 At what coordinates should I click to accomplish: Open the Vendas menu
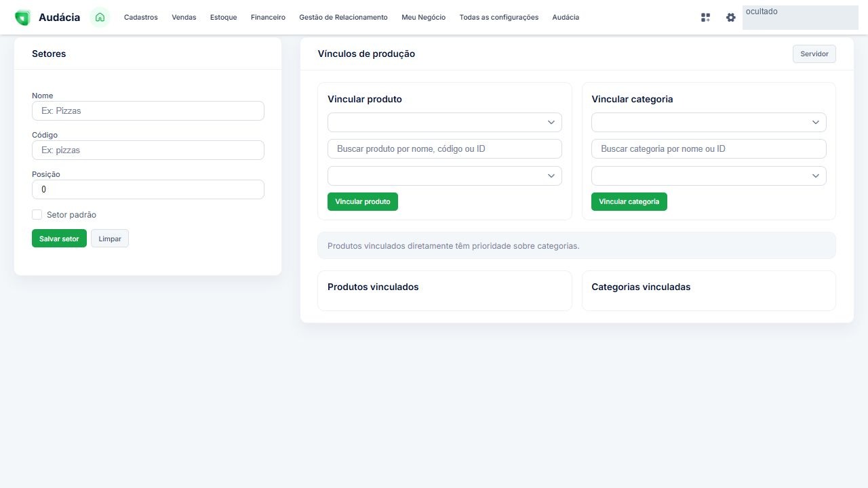pos(184,18)
